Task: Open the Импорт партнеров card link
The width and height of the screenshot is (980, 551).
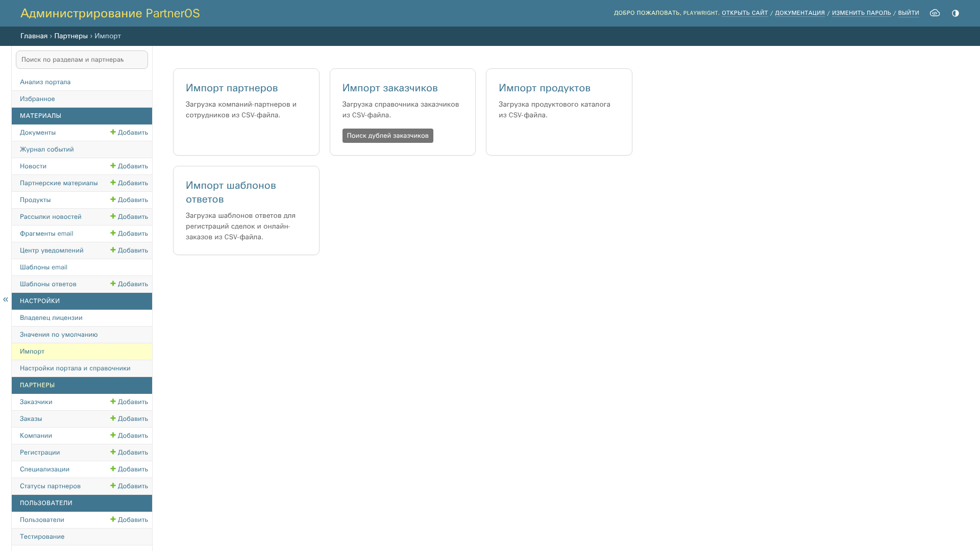Action: point(232,88)
